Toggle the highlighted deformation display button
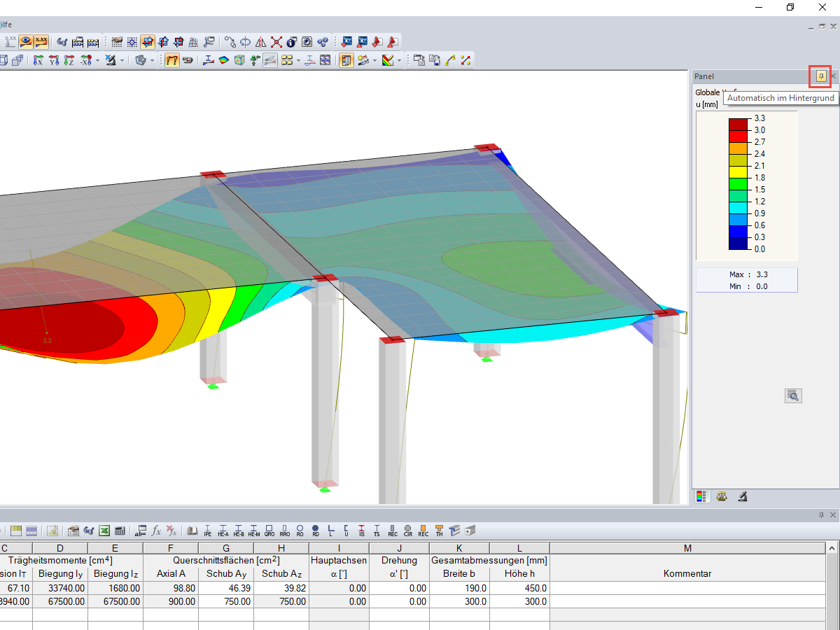Image resolution: width=840 pixels, height=630 pixels. click(172, 60)
